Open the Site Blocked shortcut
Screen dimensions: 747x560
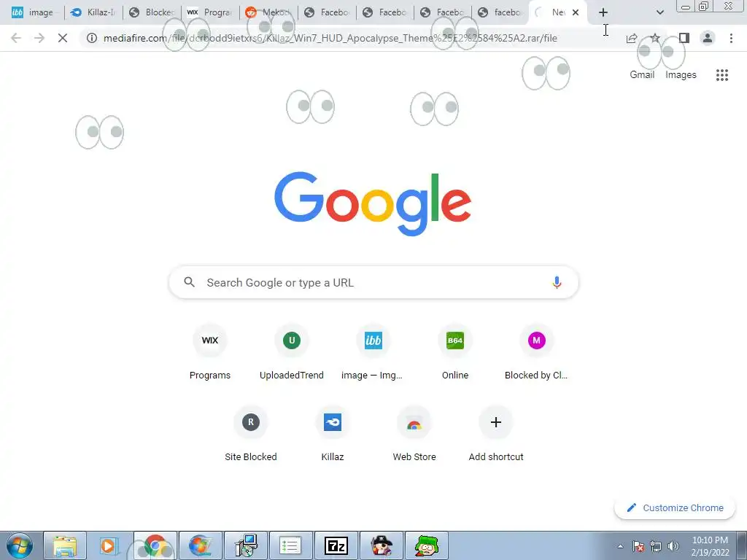pos(251,434)
